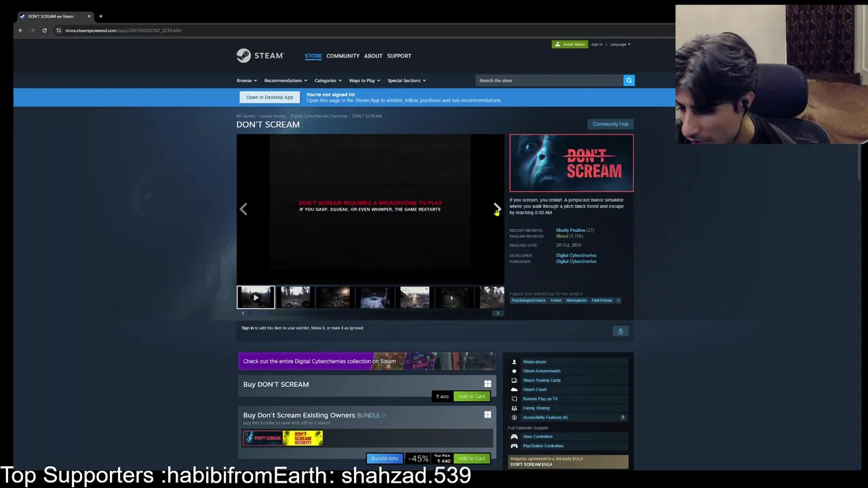Click the Accessibility Features icon
Screen dimensions: 868x488
pos(514,418)
